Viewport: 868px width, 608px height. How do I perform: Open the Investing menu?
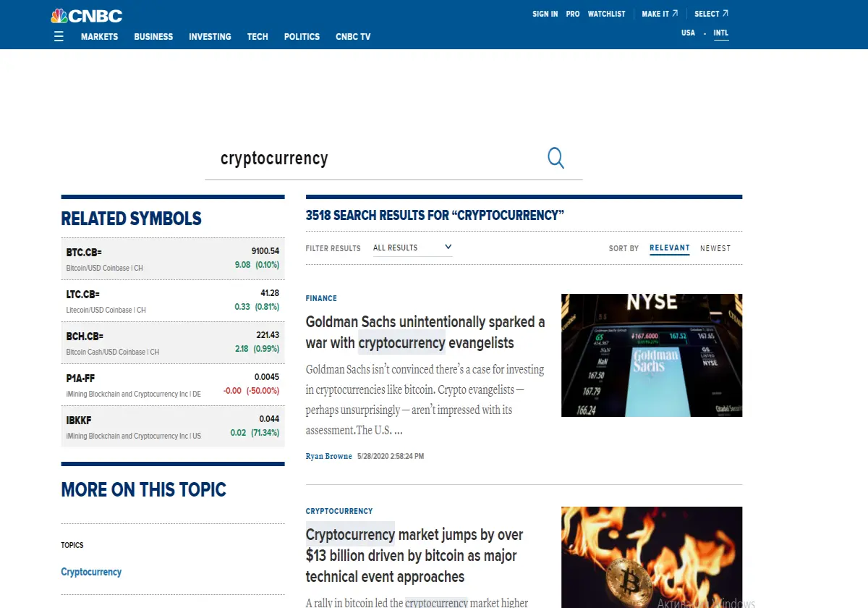click(x=210, y=37)
